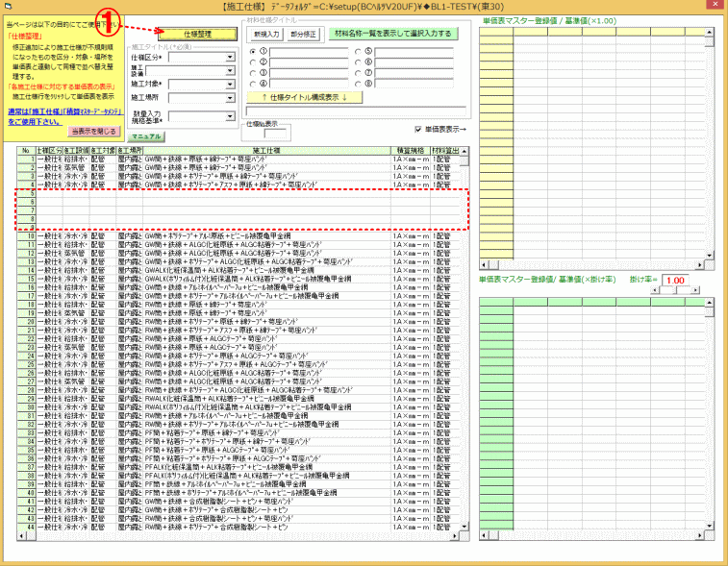This screenshot has height=566, width=728.
Task: Expand the 施工対象 dropdown
Action: (231, 85)
